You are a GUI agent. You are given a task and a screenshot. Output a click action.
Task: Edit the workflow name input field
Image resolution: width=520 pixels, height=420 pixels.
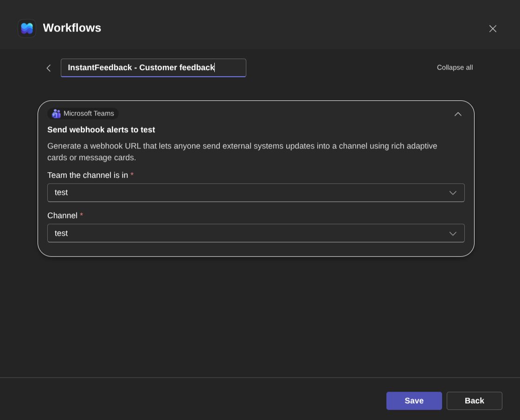click(153, 68)
